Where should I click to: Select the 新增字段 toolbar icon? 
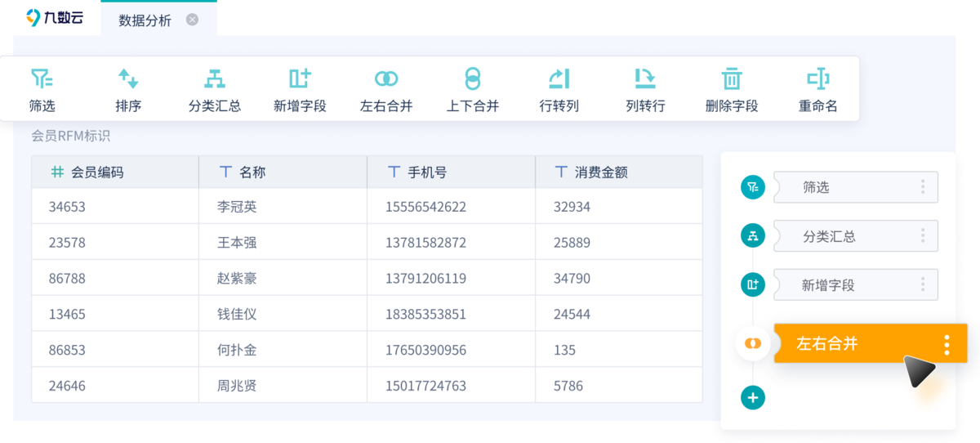click(x=301, y=78)
